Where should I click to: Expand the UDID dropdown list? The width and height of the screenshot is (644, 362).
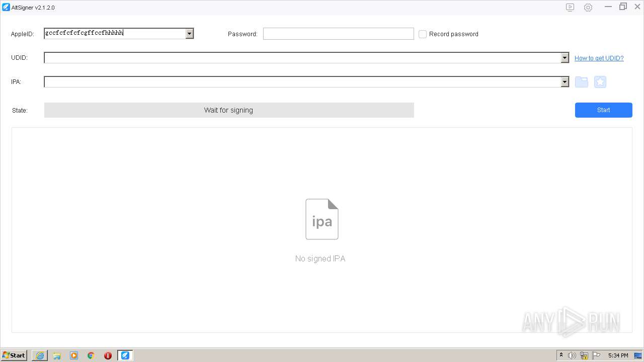tap(565, 58)
